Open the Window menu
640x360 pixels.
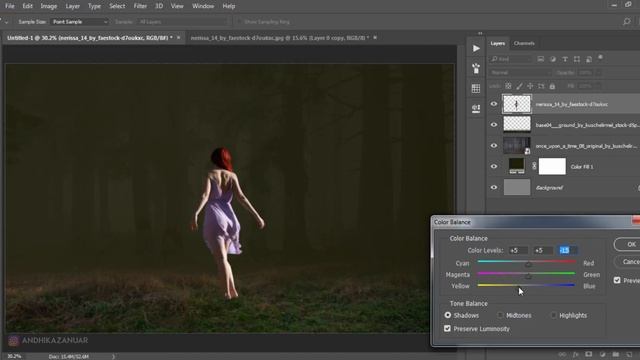coord(203,6)
